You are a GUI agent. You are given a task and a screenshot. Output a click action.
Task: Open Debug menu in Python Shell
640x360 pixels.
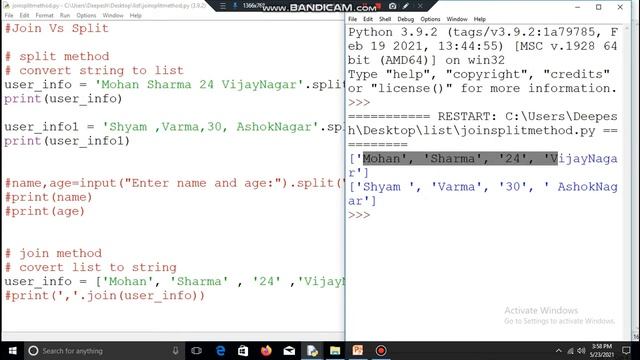[x=405, y=19]
